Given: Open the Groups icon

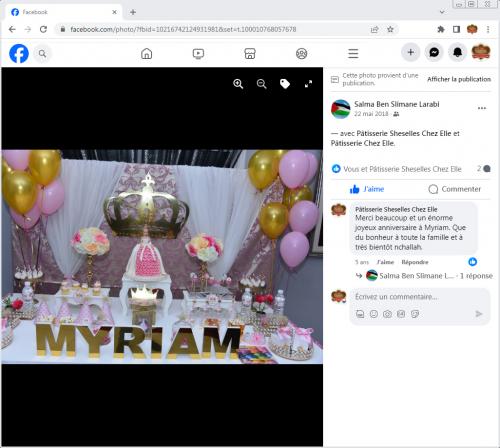Looking at the screenshot, I should tap(302, 53).
